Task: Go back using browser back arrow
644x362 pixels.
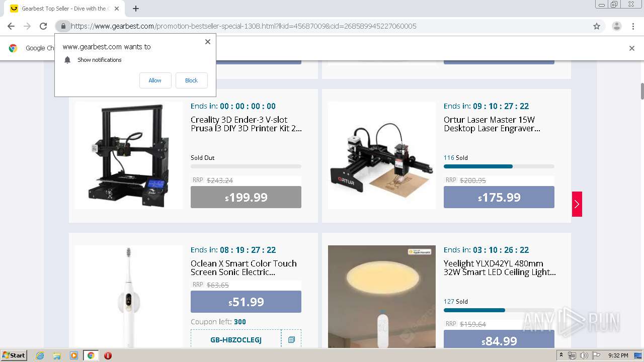Action: [x=11, y=26]
